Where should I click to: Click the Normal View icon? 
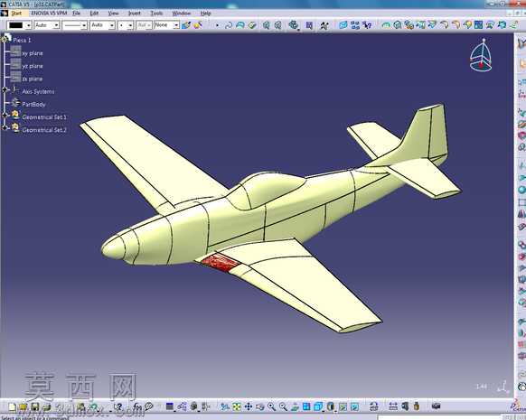tap(295, 407)
